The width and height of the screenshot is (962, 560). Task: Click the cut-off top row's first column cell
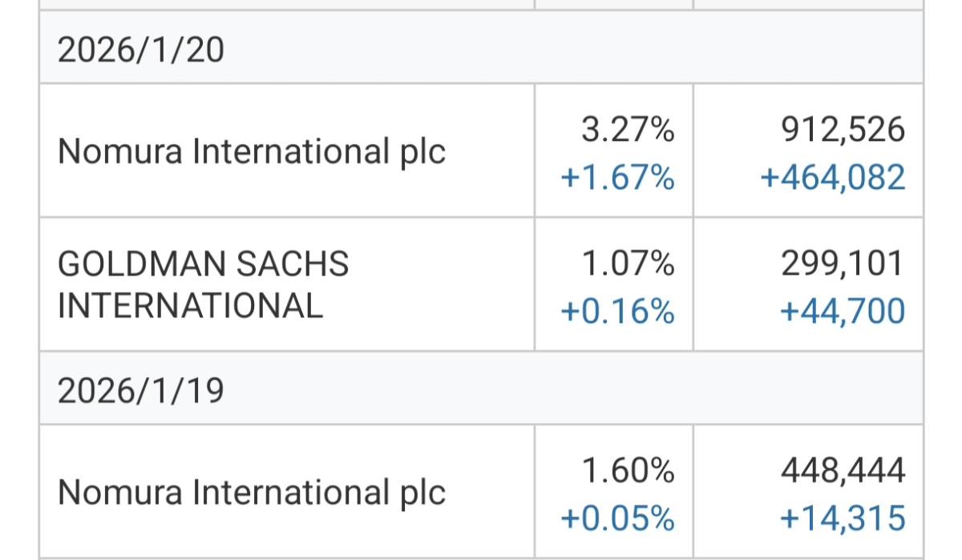[286, 5]
